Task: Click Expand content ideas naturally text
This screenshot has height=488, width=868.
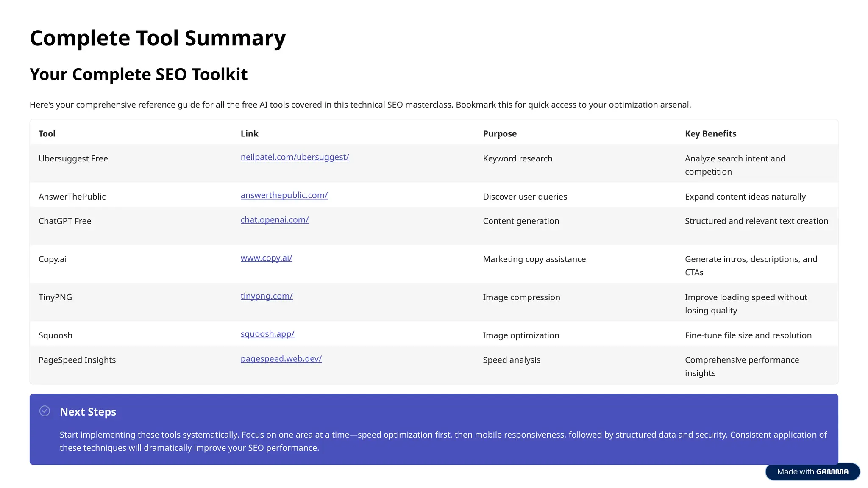Action: (x=745, y=197)
